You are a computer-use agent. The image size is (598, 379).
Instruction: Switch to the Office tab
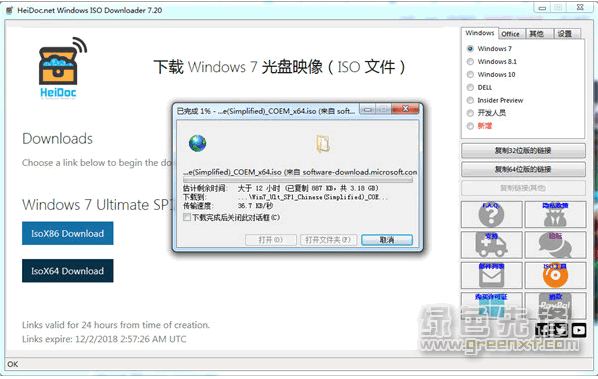(510, 34)
